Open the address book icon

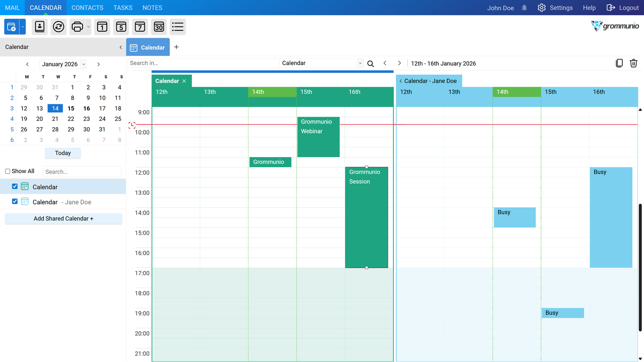click(x=40, y=27)
